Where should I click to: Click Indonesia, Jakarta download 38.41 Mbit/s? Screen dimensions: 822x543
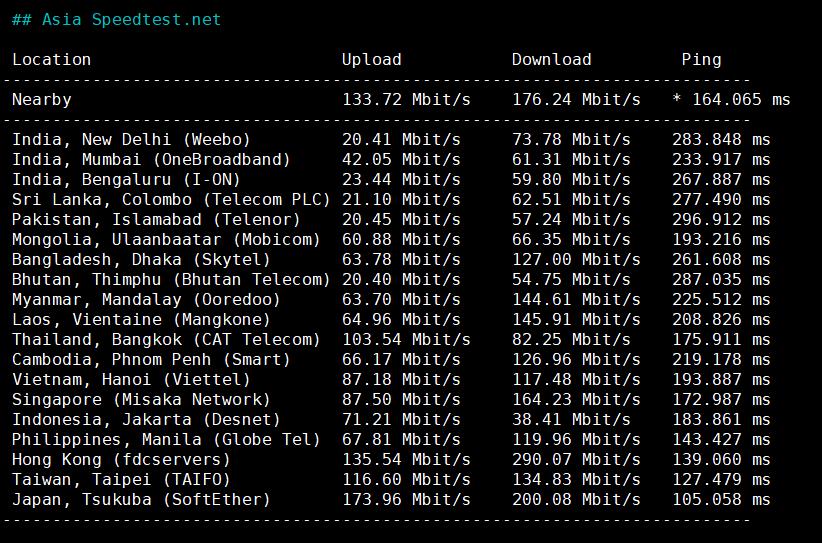point(571,419)
